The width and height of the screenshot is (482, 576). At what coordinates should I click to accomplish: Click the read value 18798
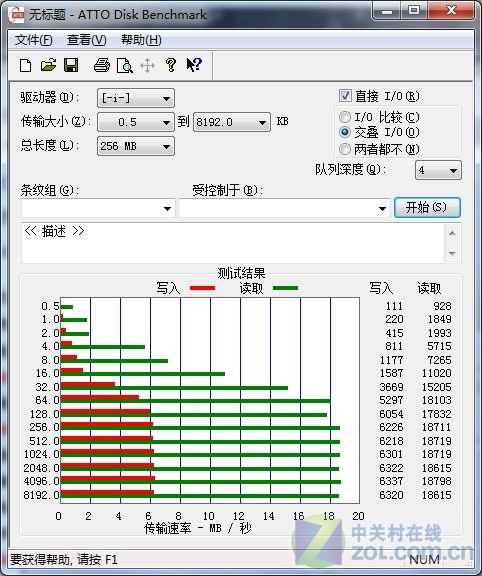[436, 481]
